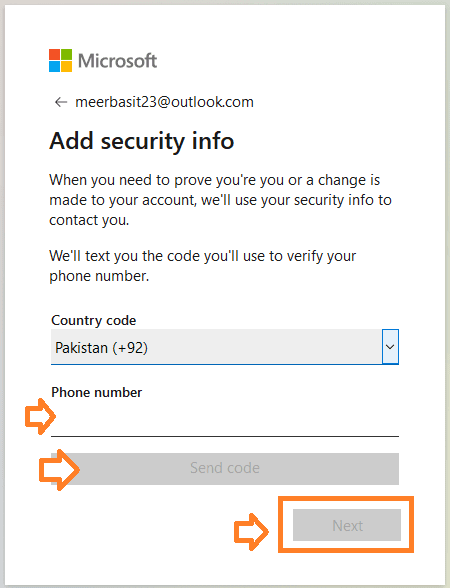Click the green square of Microsoft logo
This screenshot has width=450, height=588.
click(66, 54)
